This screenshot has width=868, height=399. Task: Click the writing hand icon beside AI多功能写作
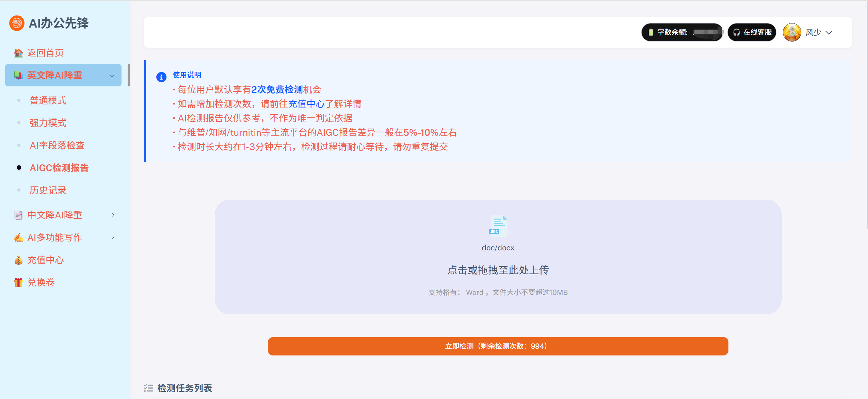tap(18, 238)
